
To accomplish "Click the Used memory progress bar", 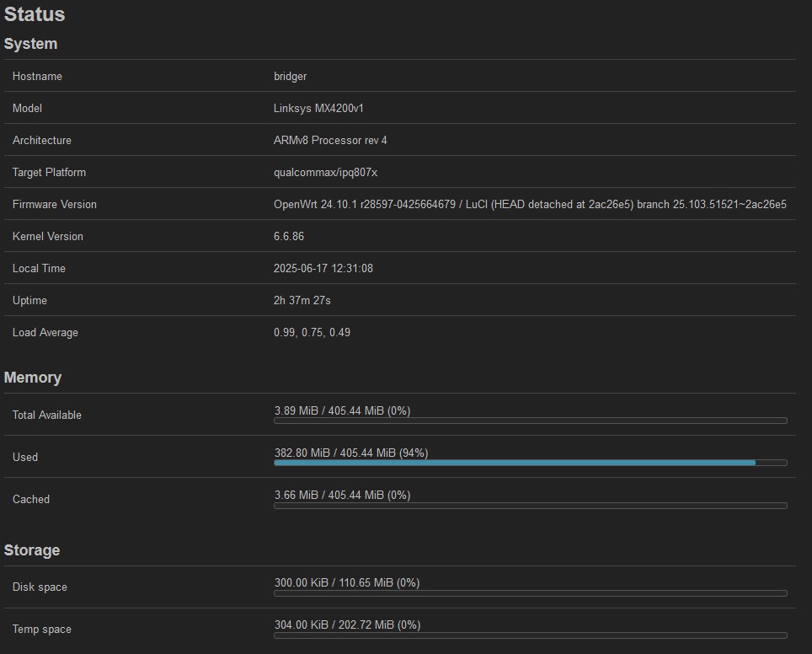I will tap(531, 463).
